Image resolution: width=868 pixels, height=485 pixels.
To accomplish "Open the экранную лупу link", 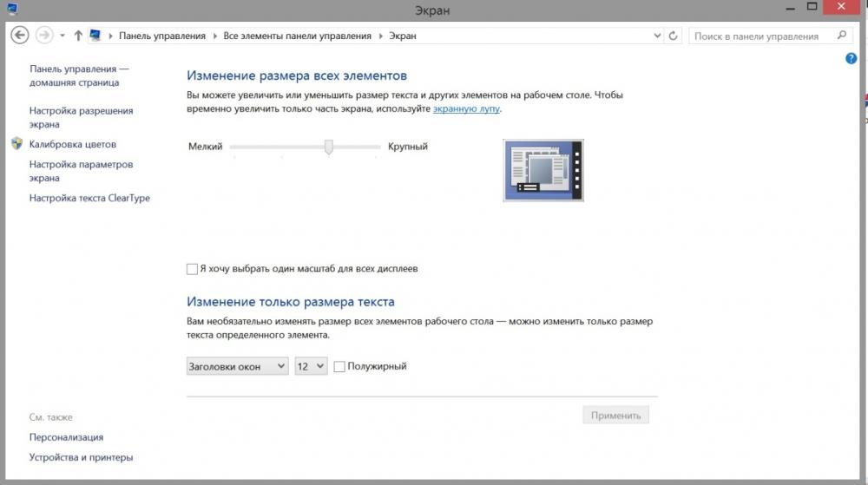I will coord(466,109).
